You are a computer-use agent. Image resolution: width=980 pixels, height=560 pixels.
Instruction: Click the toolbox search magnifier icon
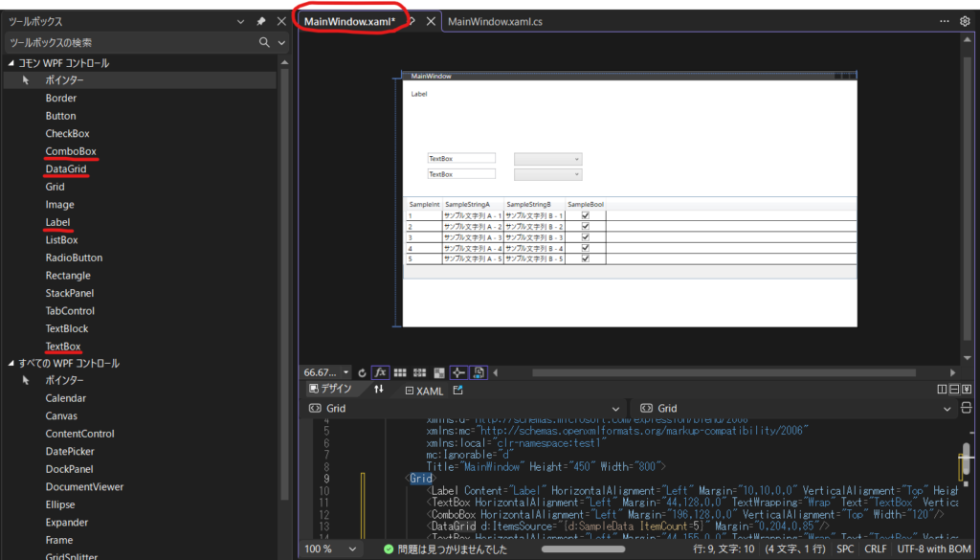click(x=265, y=43)
